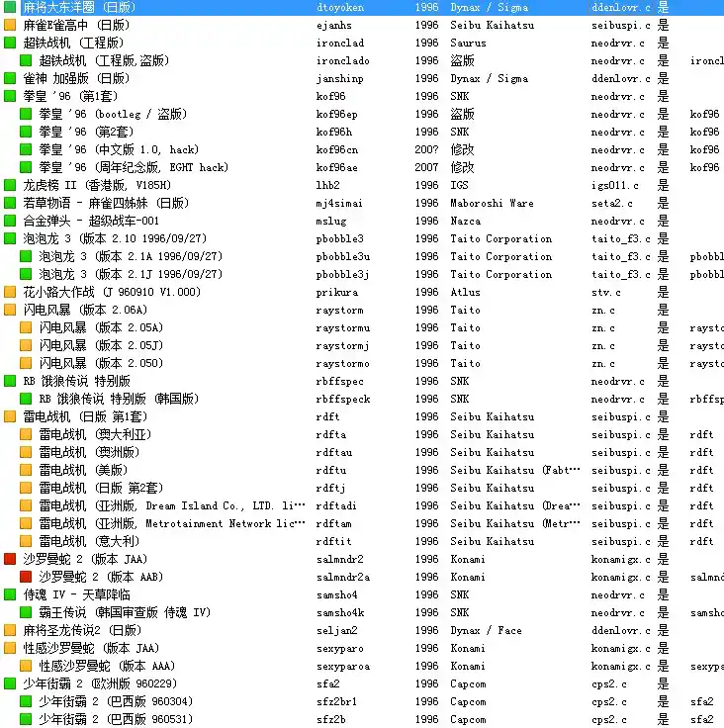
Task: Click the orange icon beside 麻将圣龙传说2 (日版)
Action: point(10,631)
